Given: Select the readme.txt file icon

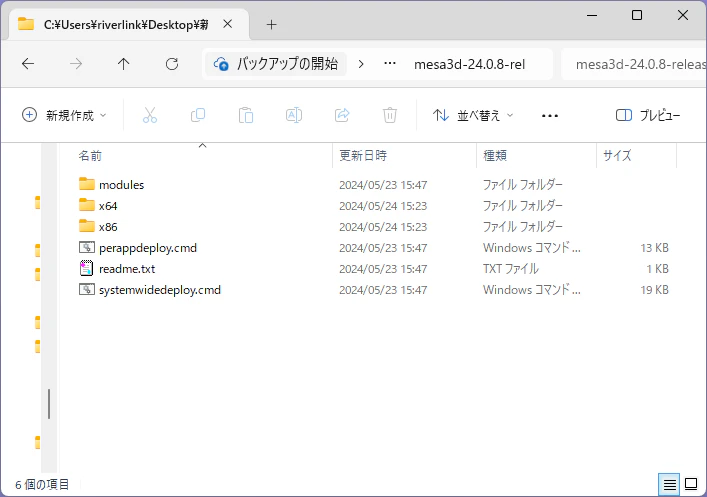Looking at the screenshot, I should pyautogui.click(x=87, y=268).
